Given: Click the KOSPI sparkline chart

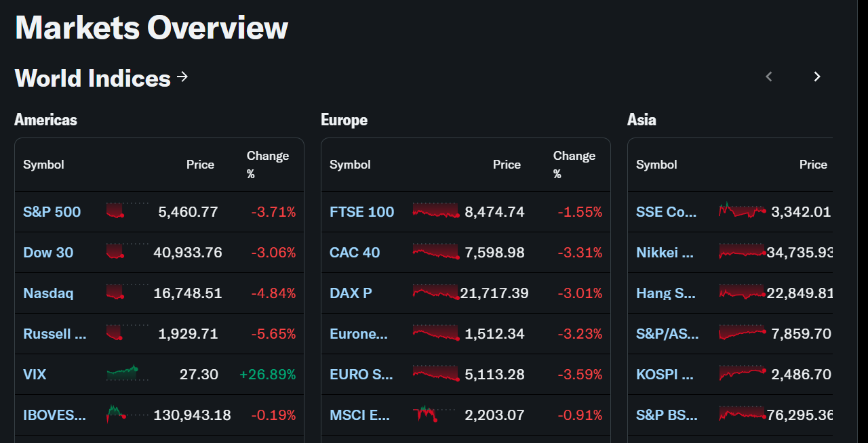Looking at the screenshot, I should pyautogui.click(x=742, y=373).
